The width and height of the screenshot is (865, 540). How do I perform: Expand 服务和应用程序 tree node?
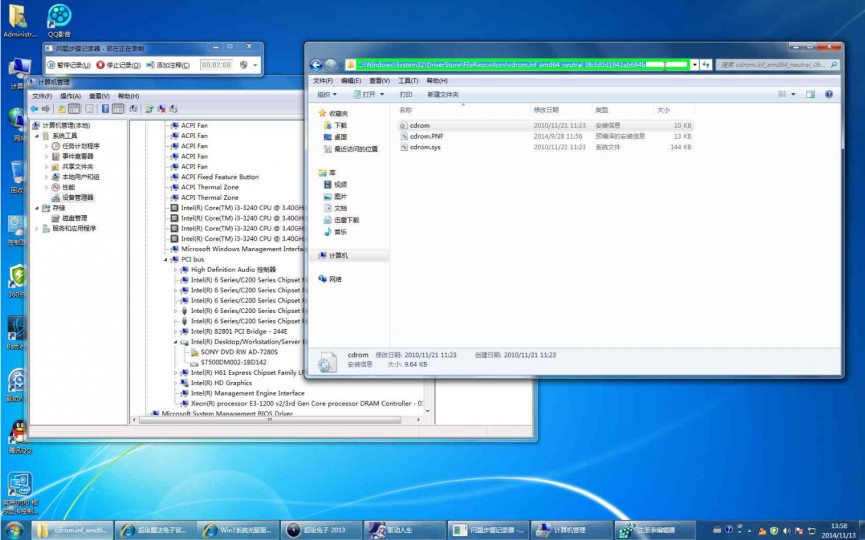tap(37, 228)
